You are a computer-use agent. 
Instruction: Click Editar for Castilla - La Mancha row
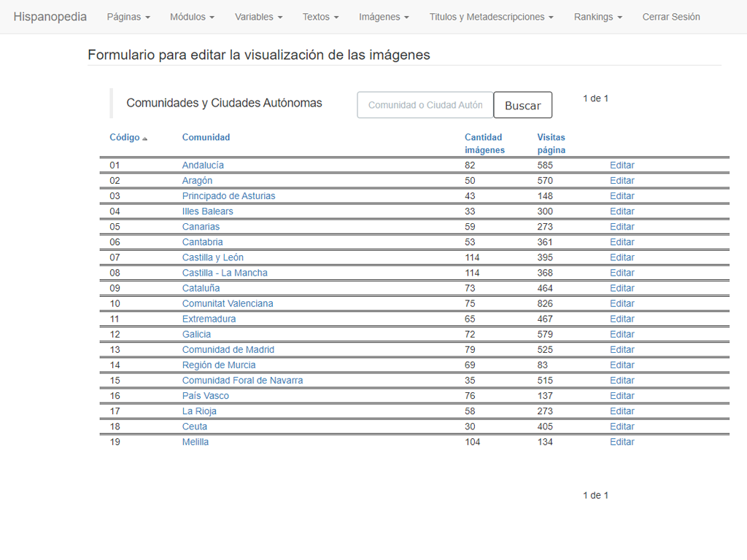pos(622,273)
